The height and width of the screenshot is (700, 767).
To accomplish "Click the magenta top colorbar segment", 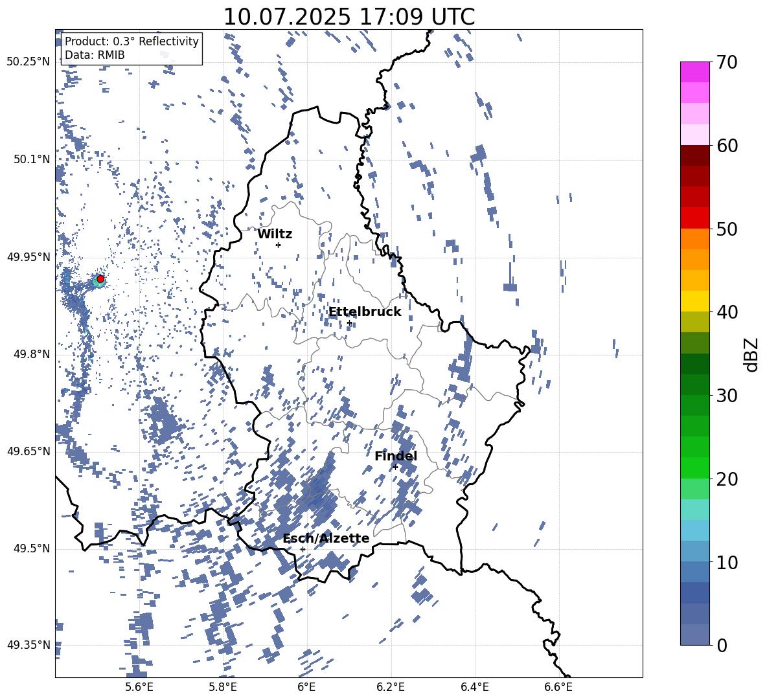I will pyautogui.click(x=695, y=72).
